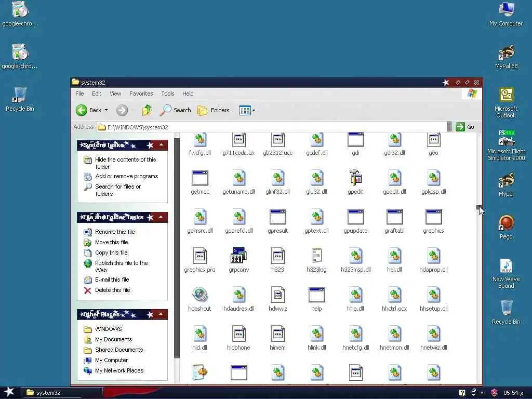Open the Tools menu
The width and height of the screenshot is (532, 399).
(x=168, y=94)
